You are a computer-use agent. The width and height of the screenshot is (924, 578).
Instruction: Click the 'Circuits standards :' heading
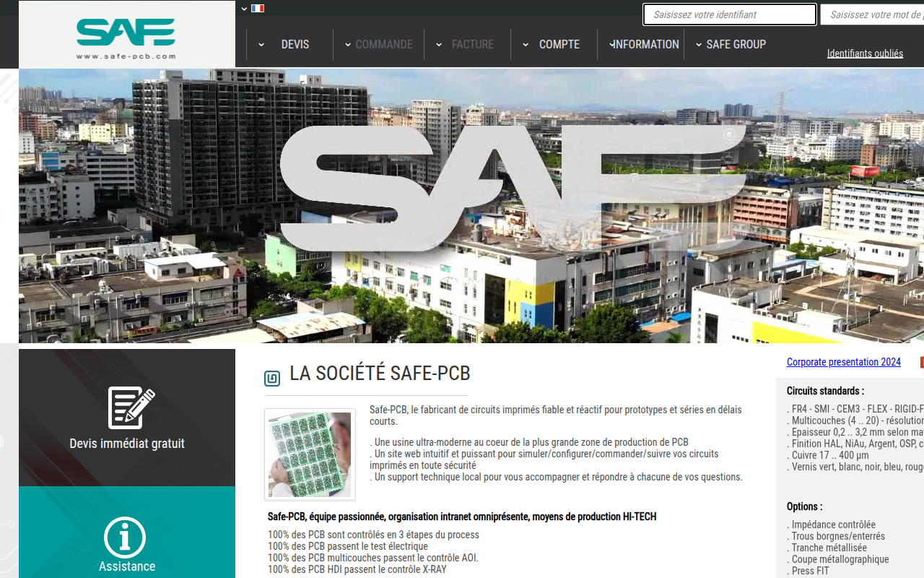(x=825, y=391)
